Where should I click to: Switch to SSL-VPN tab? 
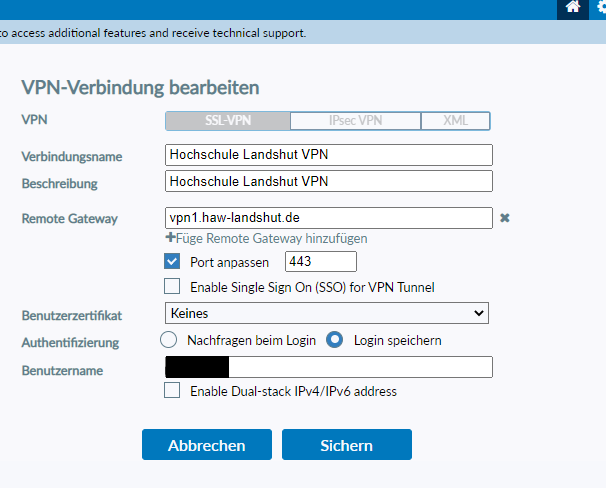tap(228, 121)
